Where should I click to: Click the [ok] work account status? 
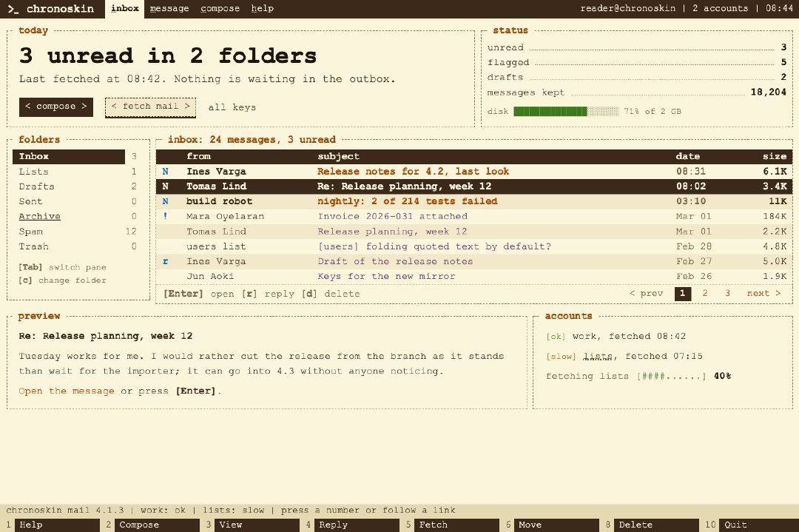pos(556,337)
